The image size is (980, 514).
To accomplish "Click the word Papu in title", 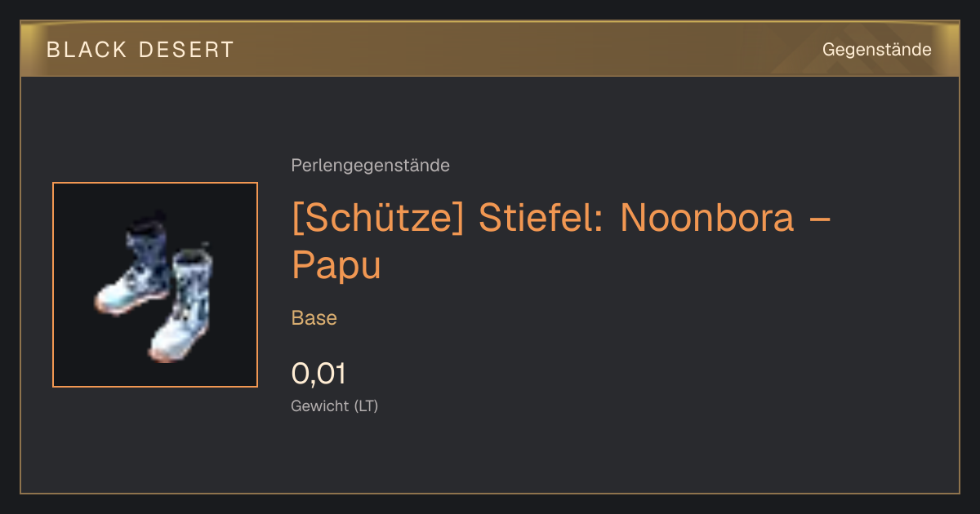I will tap(336, 266).
